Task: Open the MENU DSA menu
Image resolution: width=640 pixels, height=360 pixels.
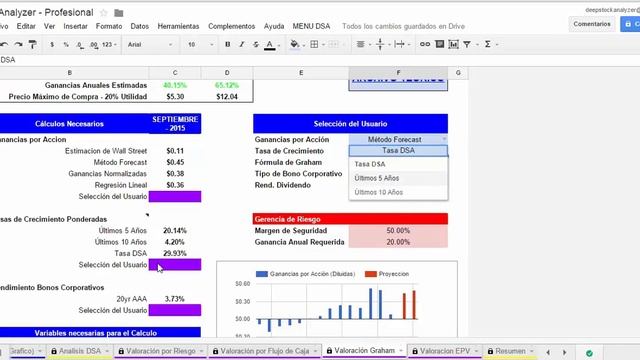Action: (x=311, y=26)
